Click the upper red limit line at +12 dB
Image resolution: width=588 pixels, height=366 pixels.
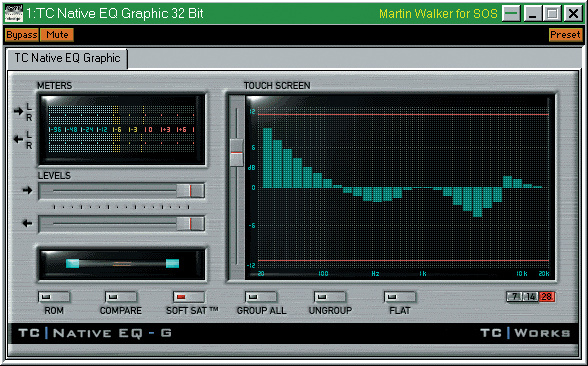pyautogui.click(x=403, y=115)
